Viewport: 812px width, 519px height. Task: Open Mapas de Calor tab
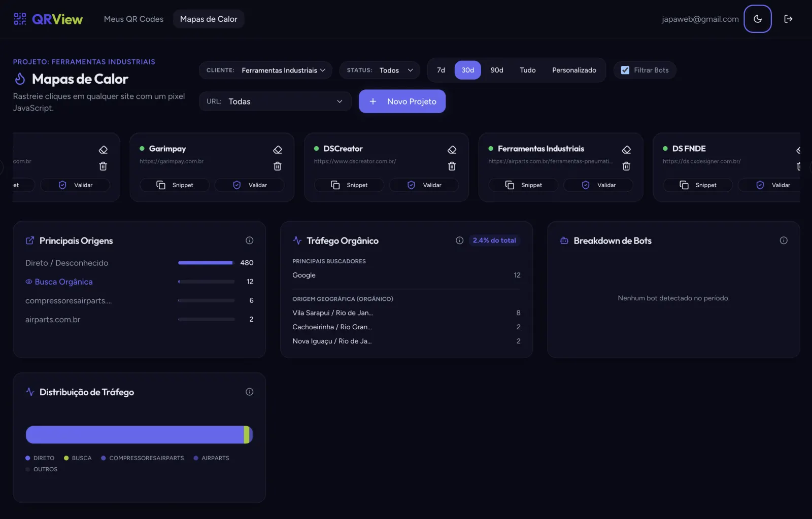(209, 19)
